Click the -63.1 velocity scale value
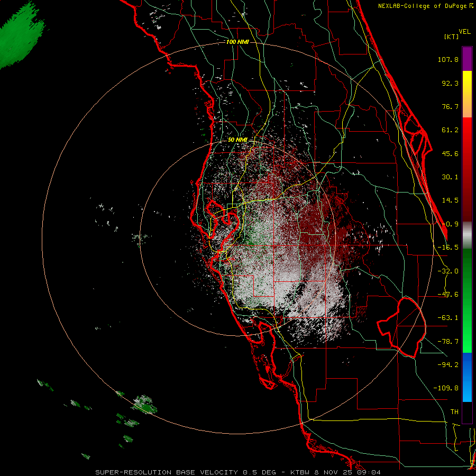 [448, 318]
